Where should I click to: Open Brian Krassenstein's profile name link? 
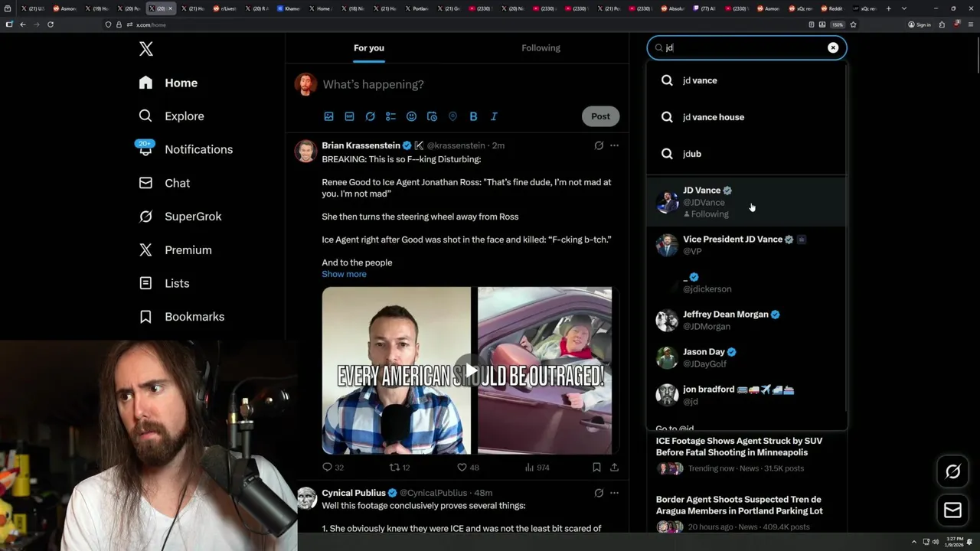click(361, 145)
